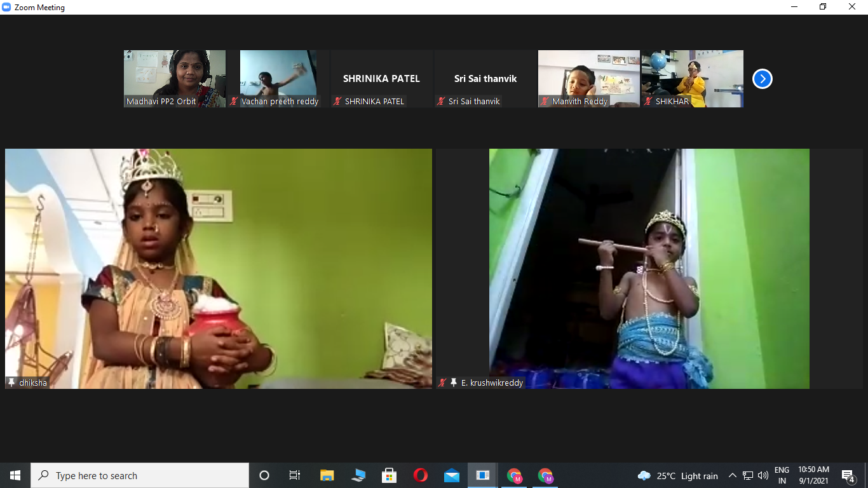Click muted mic icon on E. krushwikreddy video
This screenshot has width=868, height=488.
(443, 383)
